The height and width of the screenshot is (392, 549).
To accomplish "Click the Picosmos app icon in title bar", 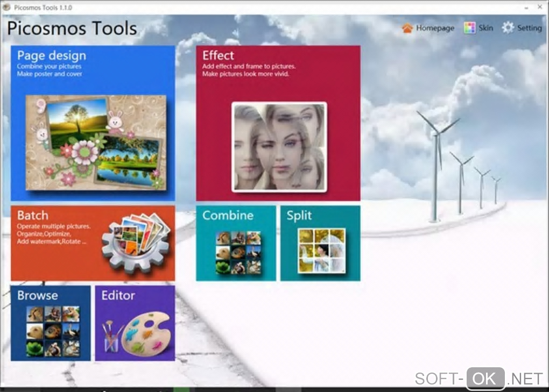I will pos(6,8).
